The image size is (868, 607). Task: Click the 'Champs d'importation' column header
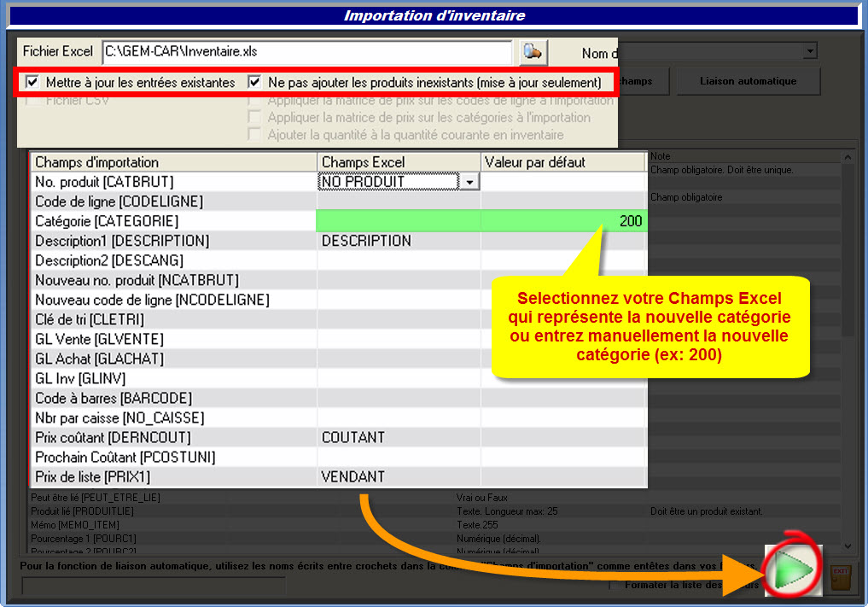pos(173,162)
